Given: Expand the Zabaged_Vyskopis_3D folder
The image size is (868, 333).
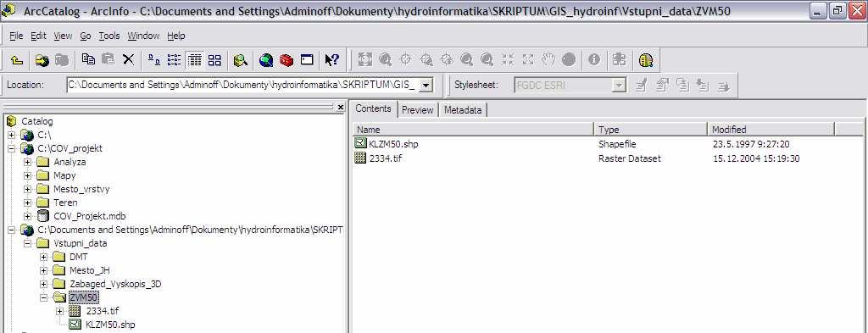Looking at the screenshot, I should 44,285.
